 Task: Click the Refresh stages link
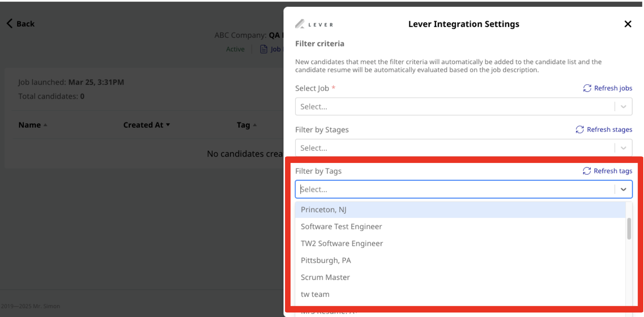point(609,129)
